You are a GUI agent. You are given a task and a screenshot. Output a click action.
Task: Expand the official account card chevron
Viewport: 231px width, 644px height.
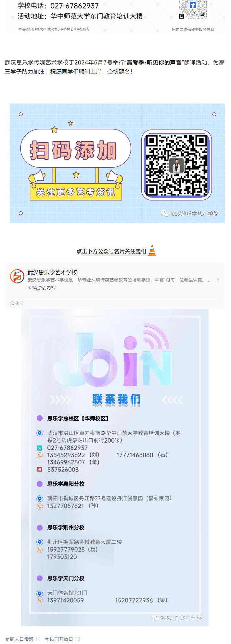click(218, 280)
